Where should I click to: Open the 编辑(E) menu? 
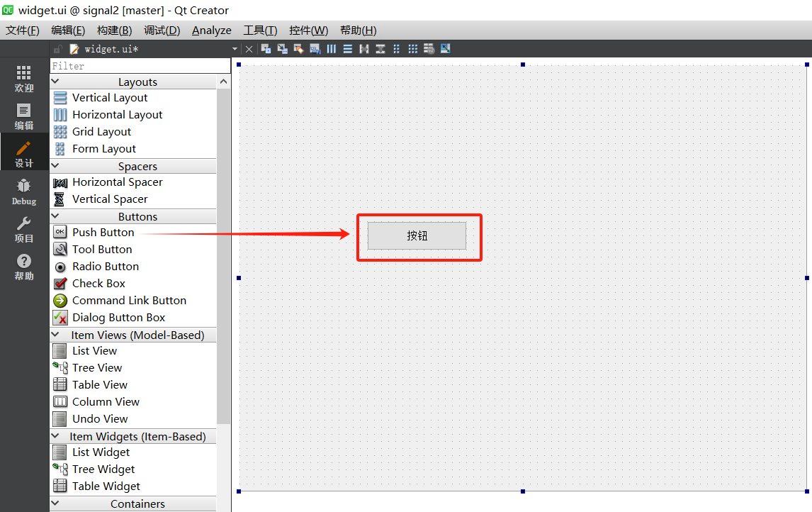click(x=68, y=30)
